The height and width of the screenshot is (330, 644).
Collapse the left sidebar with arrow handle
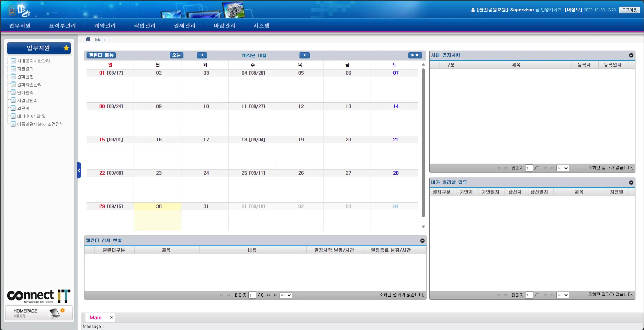point(79,170)
